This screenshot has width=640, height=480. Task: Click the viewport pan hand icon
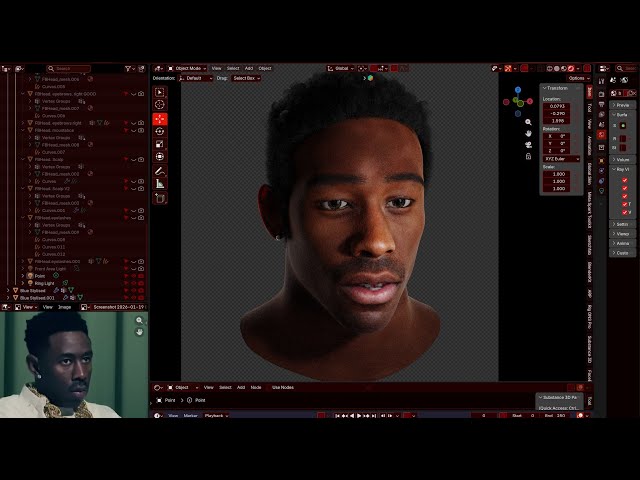point(528,133)
